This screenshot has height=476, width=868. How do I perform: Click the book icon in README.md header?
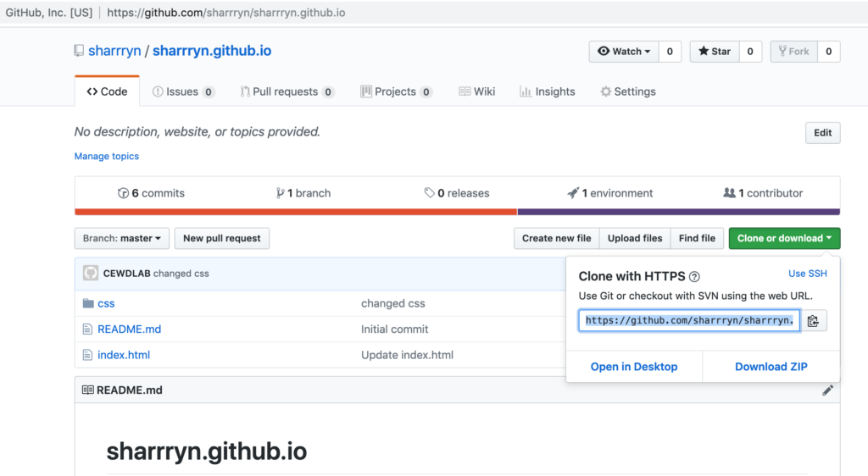point(87,390)
